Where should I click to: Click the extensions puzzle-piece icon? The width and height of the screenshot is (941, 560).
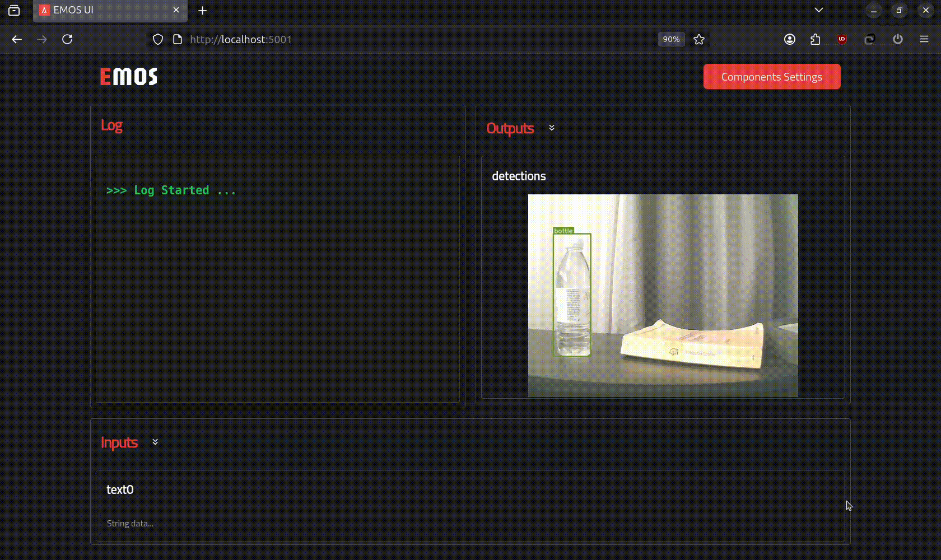point(816,39)
